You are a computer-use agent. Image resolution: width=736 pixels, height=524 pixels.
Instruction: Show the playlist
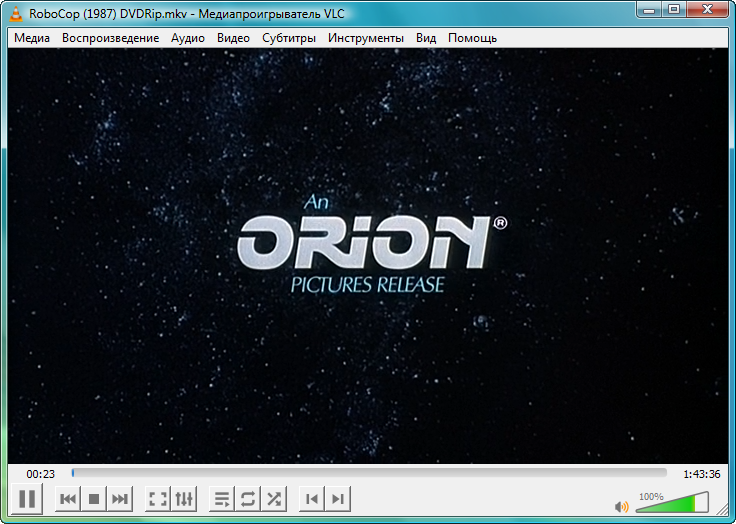tap(222, 499)
